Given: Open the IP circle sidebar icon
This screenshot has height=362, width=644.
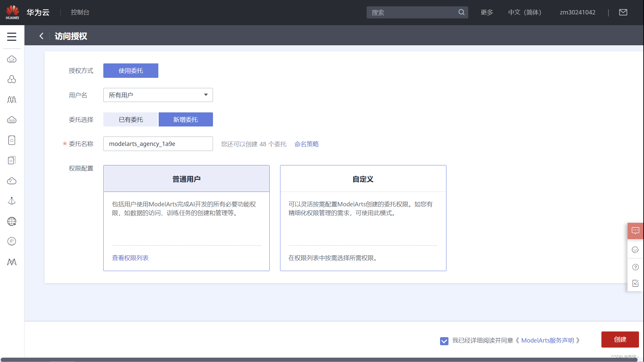Looking at the screenshot, I should pos(12,241).
